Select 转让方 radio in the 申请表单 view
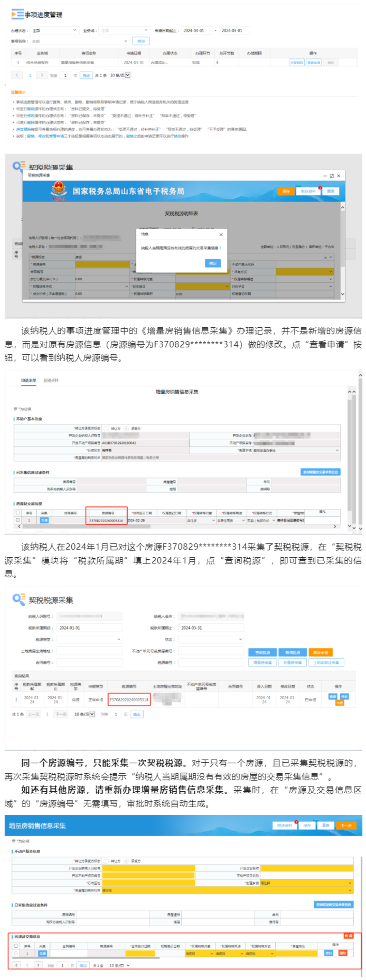The image size is (366, 980). pyautogui.click(x=106, y=428)
